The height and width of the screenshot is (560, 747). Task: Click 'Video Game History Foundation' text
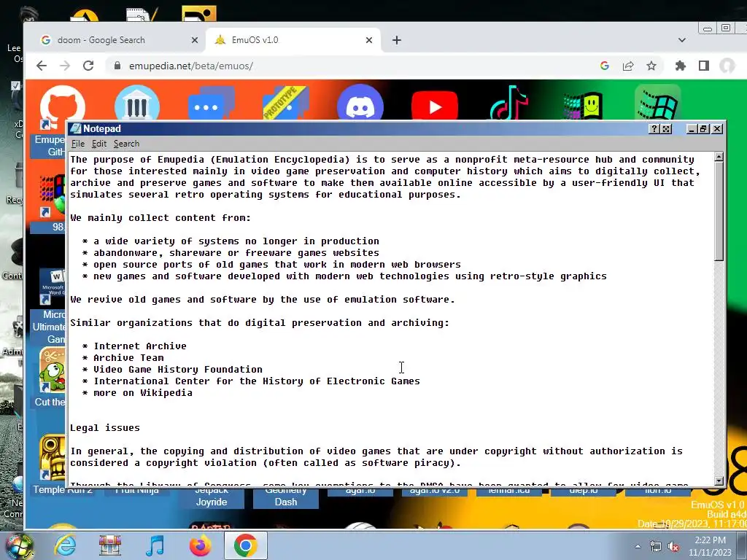pyautogui.click(x=178, y=370)
